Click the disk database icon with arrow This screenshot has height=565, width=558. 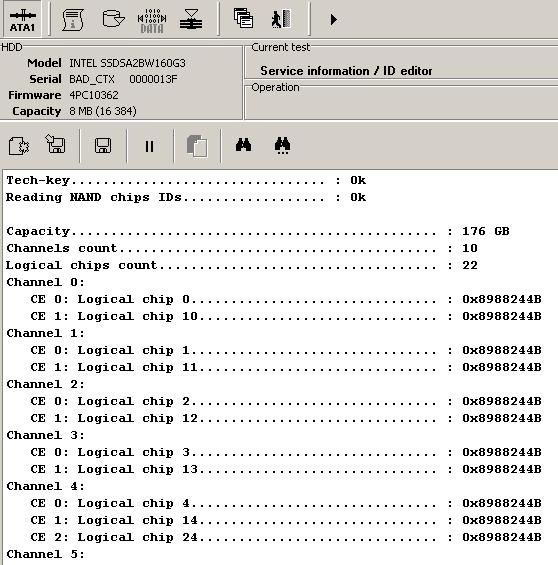coord(113,19)
